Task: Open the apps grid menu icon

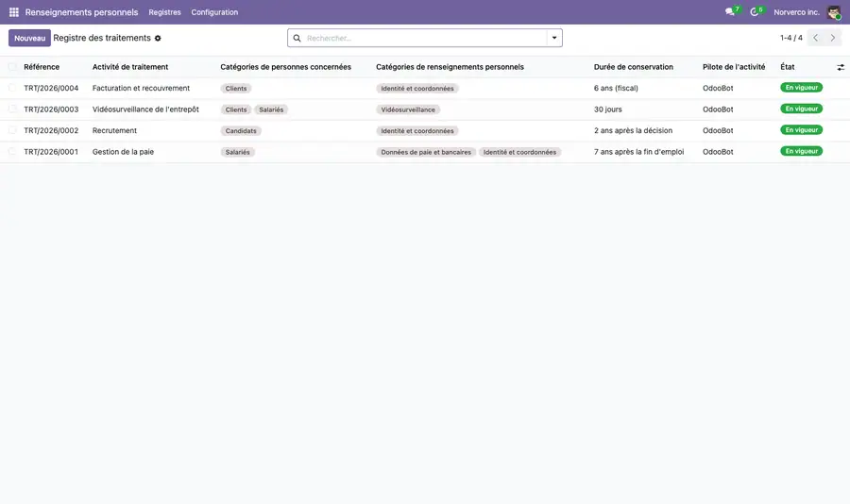Action: (x=14, y=12)
